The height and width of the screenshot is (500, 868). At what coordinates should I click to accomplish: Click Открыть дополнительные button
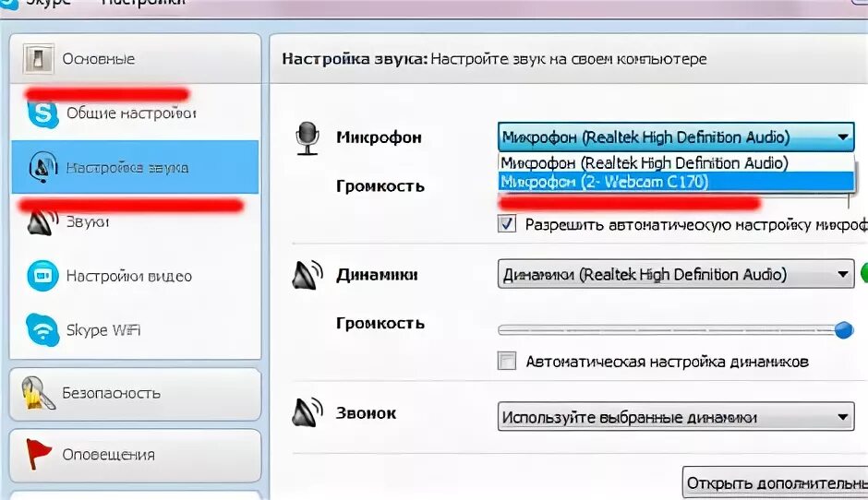[x=775, y=482]
